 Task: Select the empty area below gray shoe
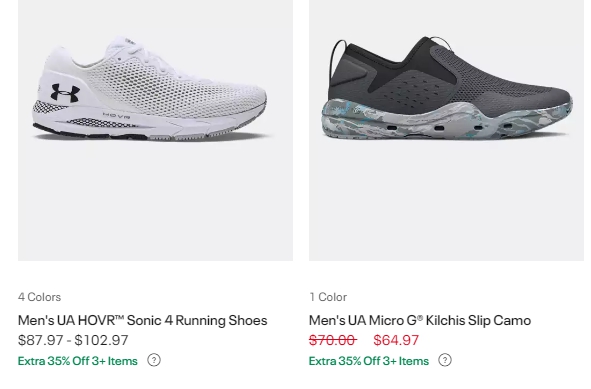point(446,204)
